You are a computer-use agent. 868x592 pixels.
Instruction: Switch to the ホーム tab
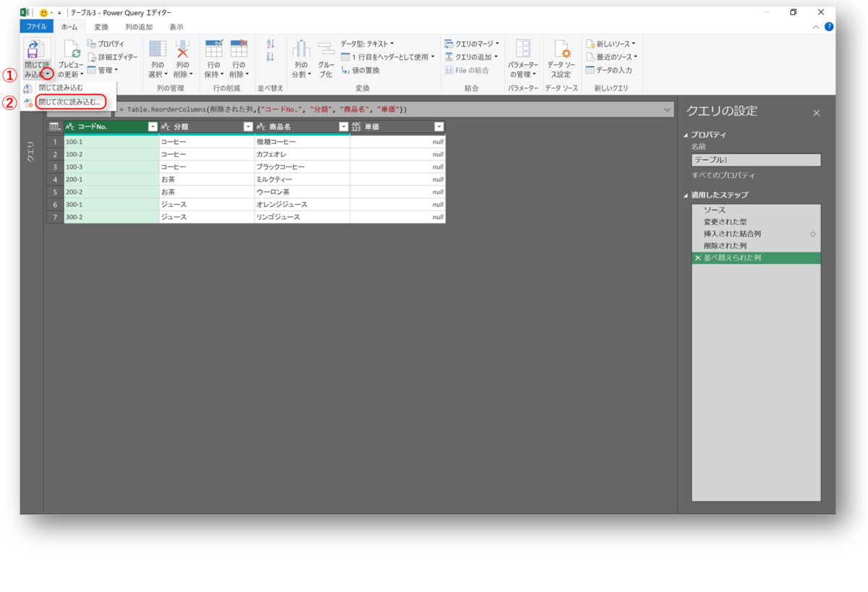[69, 27]
